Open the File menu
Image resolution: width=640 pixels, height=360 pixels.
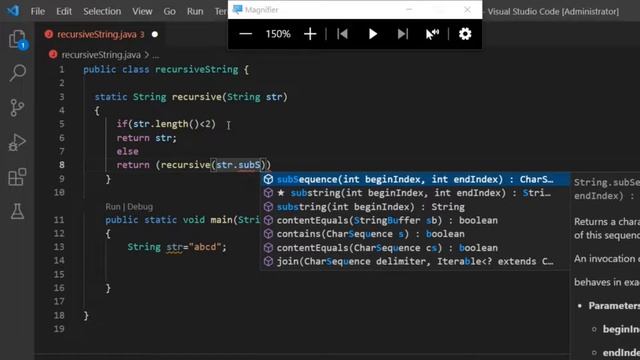tap(38, 11)
